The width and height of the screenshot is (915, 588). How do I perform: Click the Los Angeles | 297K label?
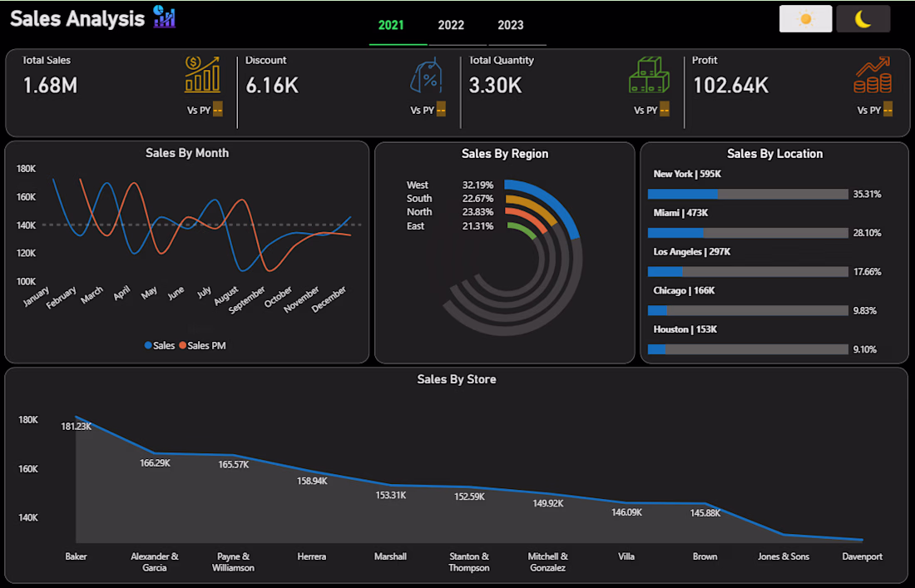[691, 251]
